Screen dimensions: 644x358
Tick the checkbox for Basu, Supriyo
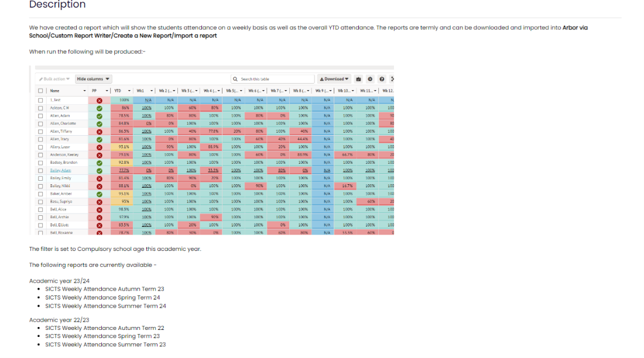[40, 201]
